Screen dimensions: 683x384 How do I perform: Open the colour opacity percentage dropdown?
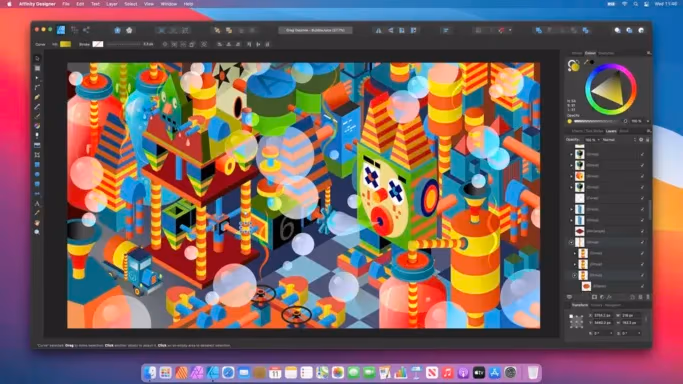(x=647, y=121)
